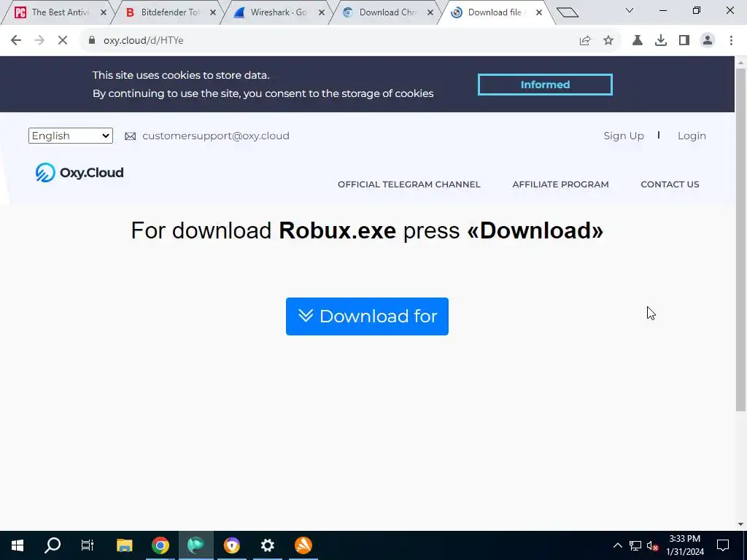Viewport: 747px width, 560px height.
Task: Go back to the previous page
Action: [16, 41]
